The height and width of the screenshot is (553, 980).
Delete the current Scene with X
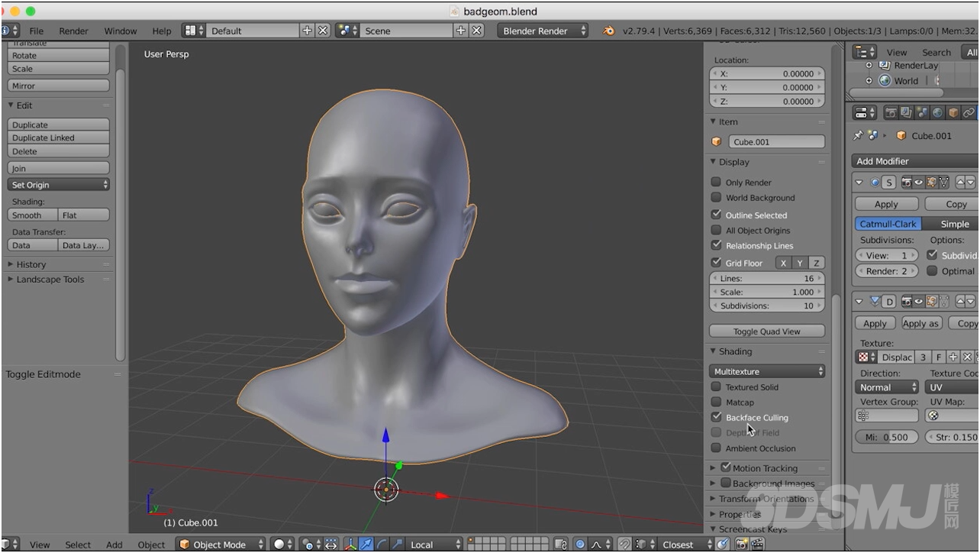coord(477,31)
